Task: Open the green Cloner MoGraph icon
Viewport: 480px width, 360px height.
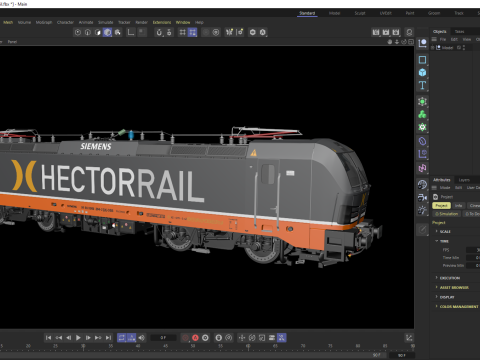Action: pyautogui.click(x=422, y=114)
